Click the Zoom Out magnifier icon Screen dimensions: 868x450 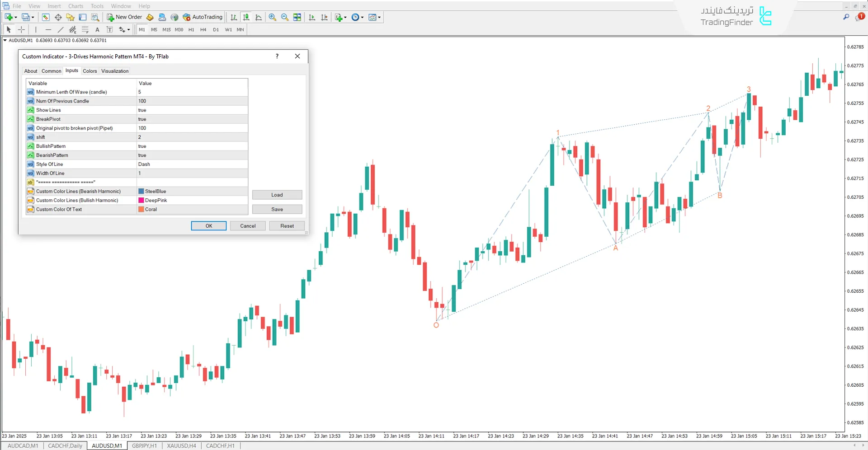[285, 17]
